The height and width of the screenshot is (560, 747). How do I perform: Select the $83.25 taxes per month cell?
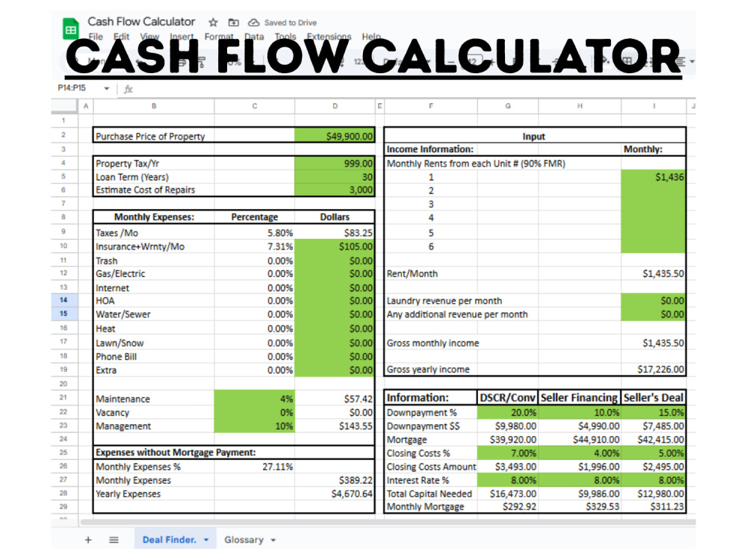tap(335, 233)
